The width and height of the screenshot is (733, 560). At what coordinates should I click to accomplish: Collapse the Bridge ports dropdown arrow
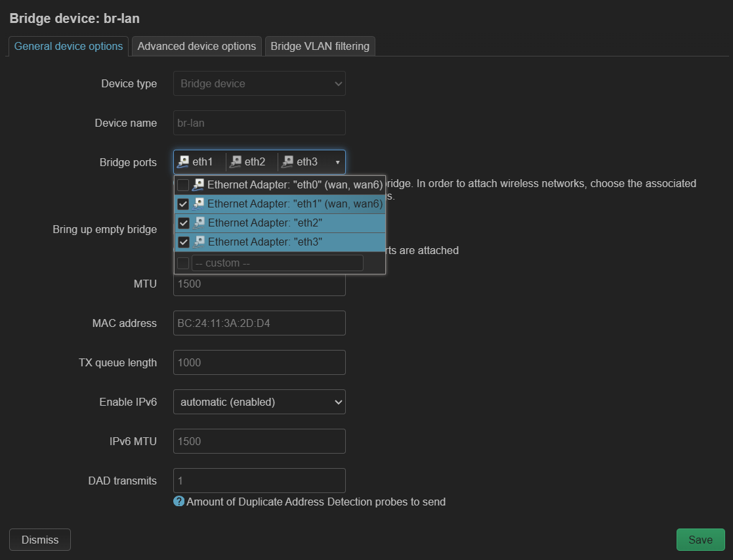[337, 162]
